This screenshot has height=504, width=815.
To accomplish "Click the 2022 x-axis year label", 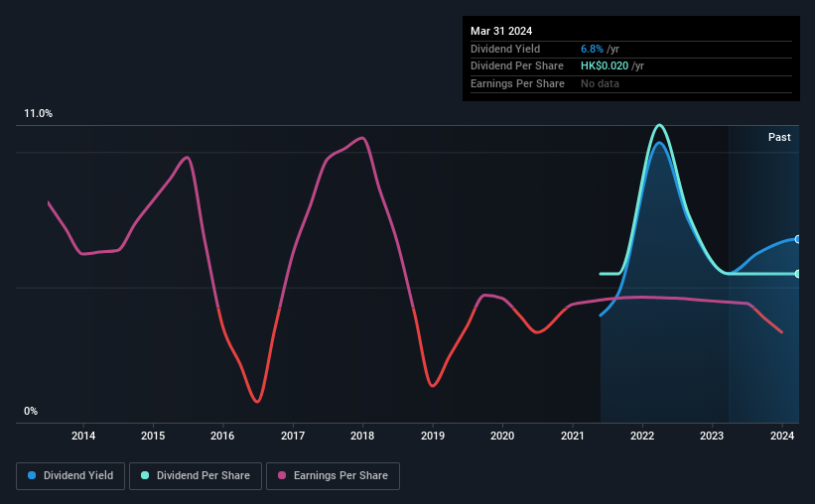I will pos(642,436).
